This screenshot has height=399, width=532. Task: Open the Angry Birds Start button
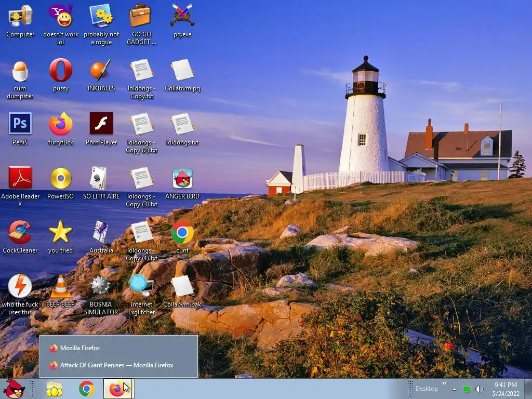pos(14,389)
